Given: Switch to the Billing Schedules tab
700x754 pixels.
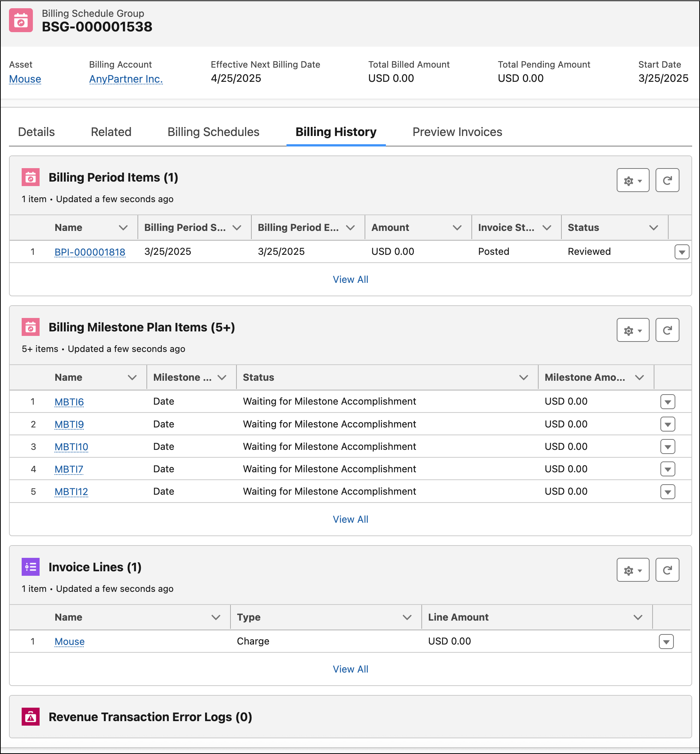Looking at the screenshot, I should coord(213,132).
